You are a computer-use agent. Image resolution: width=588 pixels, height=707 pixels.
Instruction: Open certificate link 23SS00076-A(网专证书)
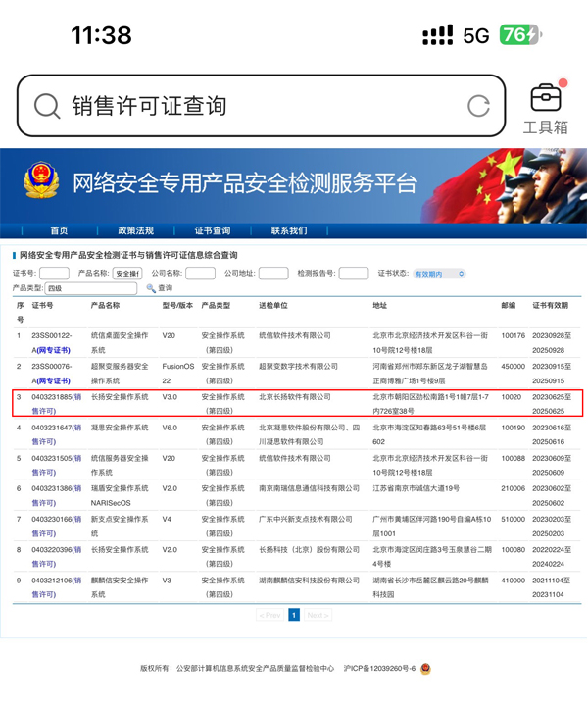[51, 374]
